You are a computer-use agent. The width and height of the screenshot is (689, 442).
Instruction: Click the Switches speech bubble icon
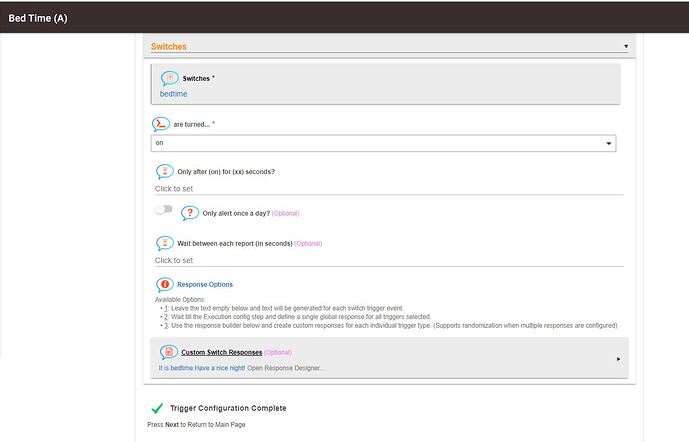(169, 78)
